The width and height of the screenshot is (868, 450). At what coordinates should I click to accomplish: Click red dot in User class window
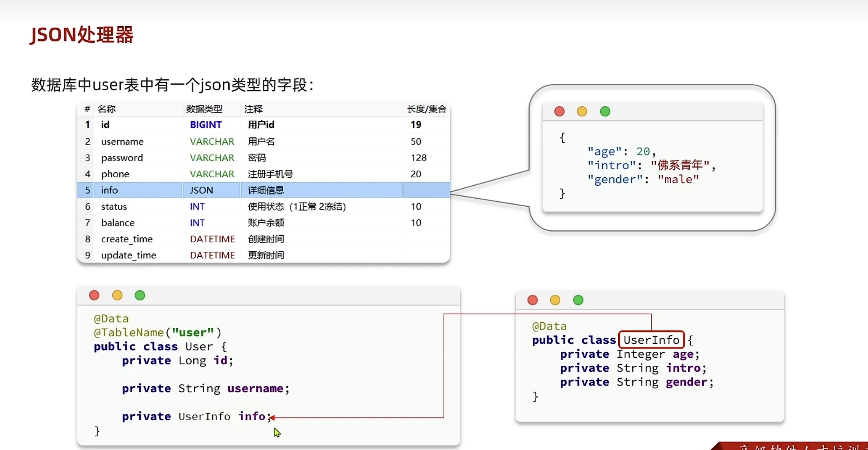tap(94, 295)
